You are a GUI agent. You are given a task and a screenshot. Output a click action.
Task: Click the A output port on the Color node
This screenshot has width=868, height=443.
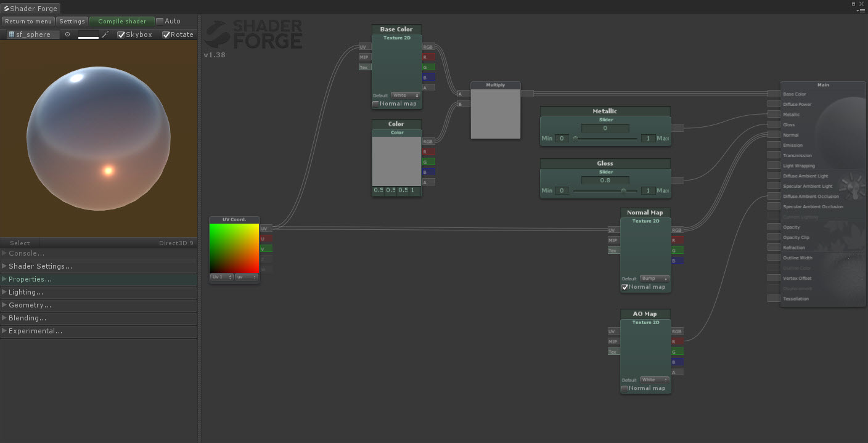[x=430, y=182]
